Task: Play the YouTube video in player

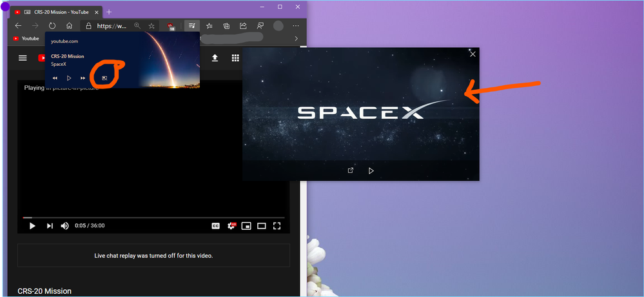Action: pos(32,225)
